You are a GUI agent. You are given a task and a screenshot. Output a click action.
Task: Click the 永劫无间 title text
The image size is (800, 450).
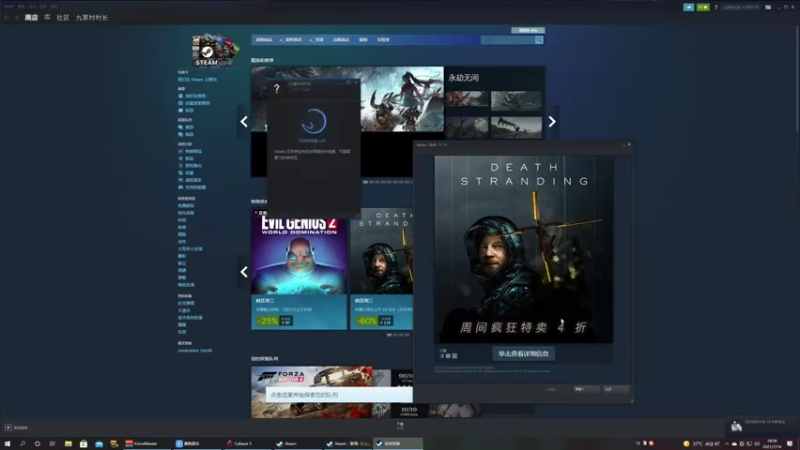(x=463, y=78)
